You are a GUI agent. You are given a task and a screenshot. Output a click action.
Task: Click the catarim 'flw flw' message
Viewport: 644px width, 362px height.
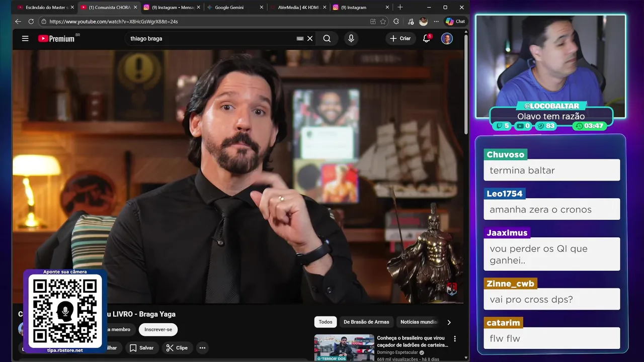point(552,338)
